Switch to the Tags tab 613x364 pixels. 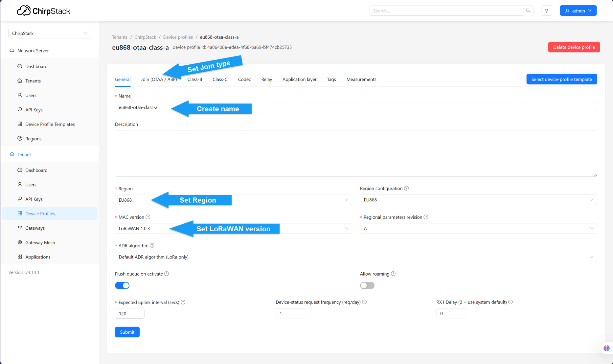click(331, 80)
